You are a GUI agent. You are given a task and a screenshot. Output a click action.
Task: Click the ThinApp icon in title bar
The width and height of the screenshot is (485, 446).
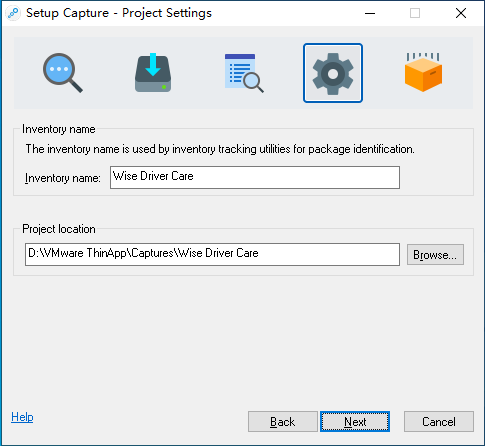point(13,13)
